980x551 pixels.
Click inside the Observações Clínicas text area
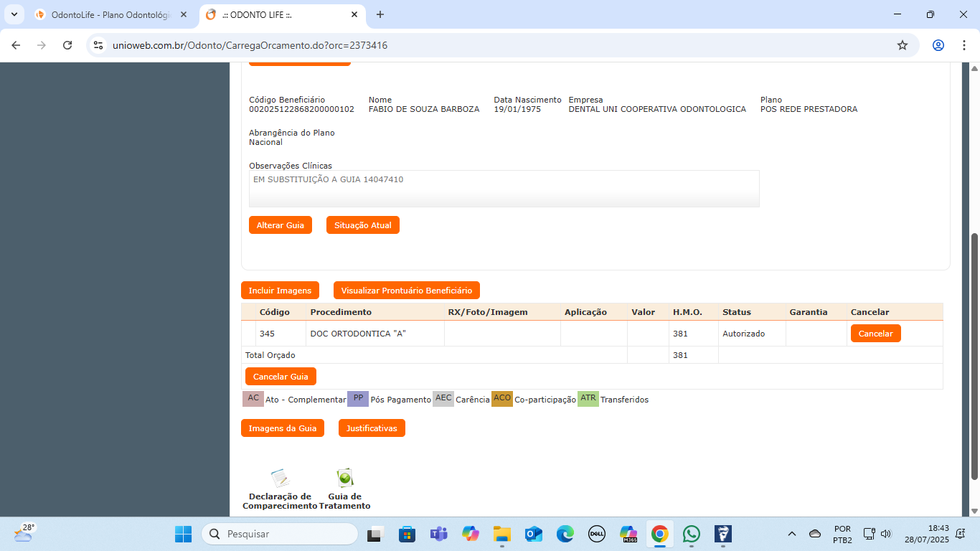(x=504, y=189)
